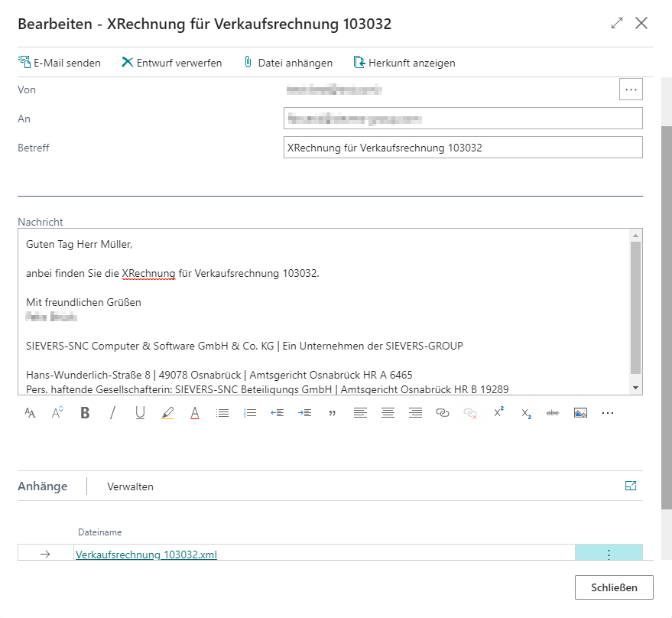Apply italic formatting to message text
This screenshot has height=618, width=672.
[112, 413]
